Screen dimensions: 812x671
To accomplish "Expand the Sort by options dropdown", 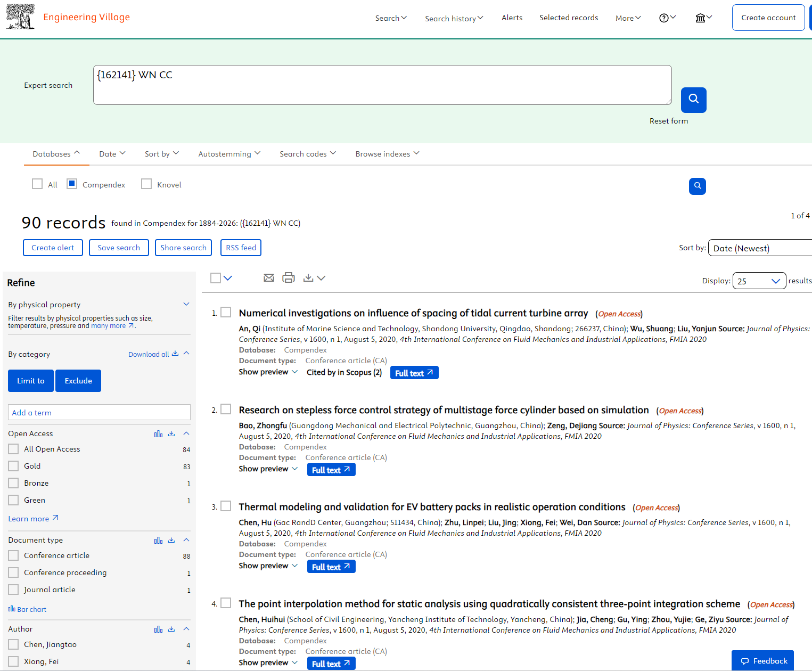I will [x=162, y=154].
